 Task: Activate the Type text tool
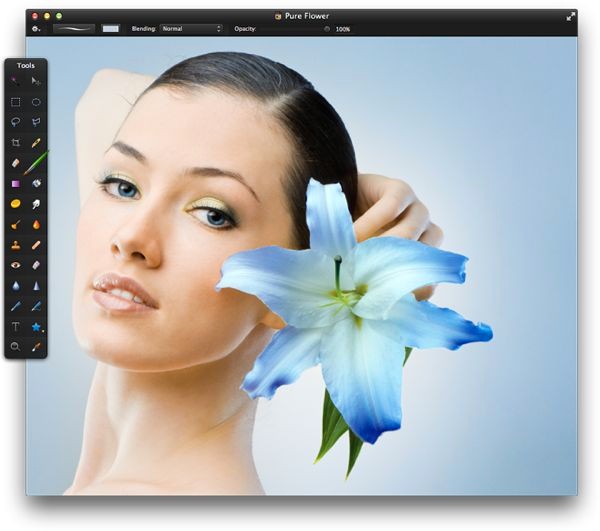15,327
